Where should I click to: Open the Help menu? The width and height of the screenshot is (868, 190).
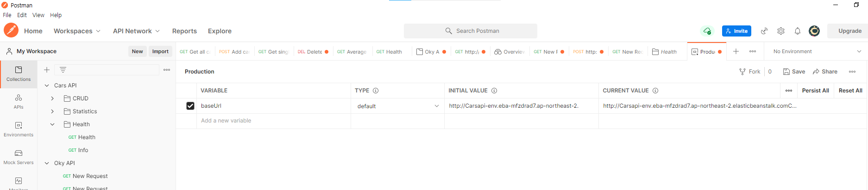(56, 15)
